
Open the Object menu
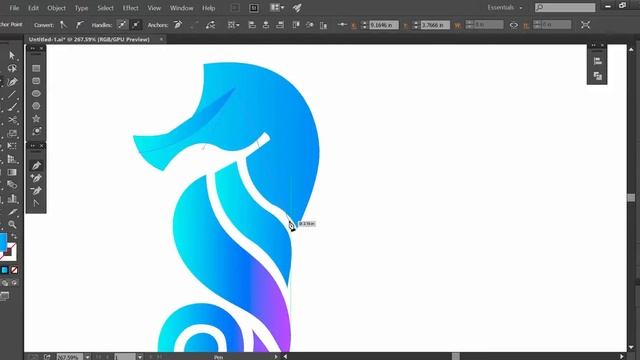tap(56, 8)
